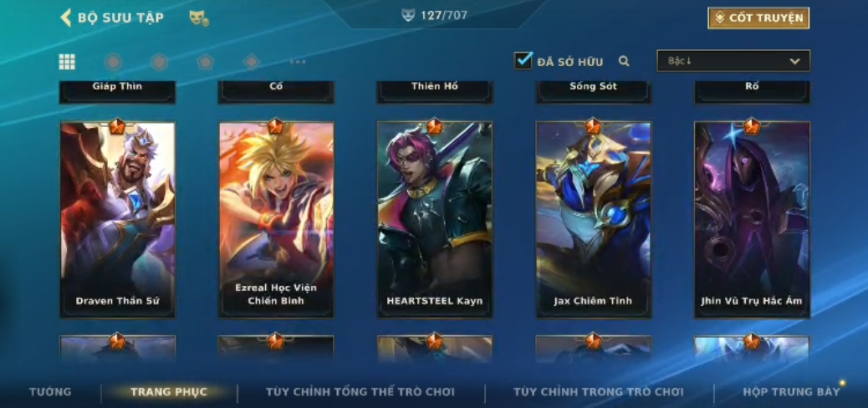The width and height of the screenshot is (868, 408).
Task: Open the Bậc sort dropdown
Action: click(733, 61)
